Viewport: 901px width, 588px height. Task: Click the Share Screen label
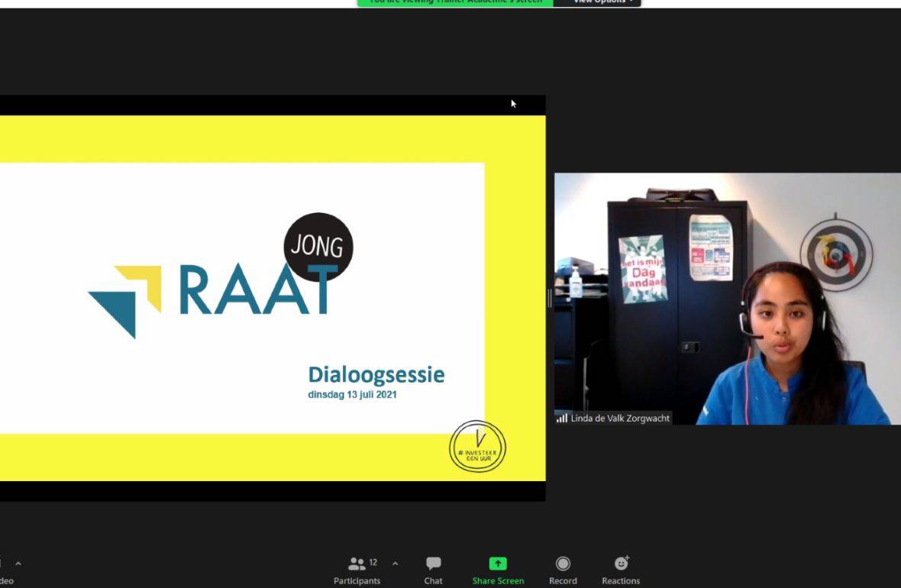498,581
